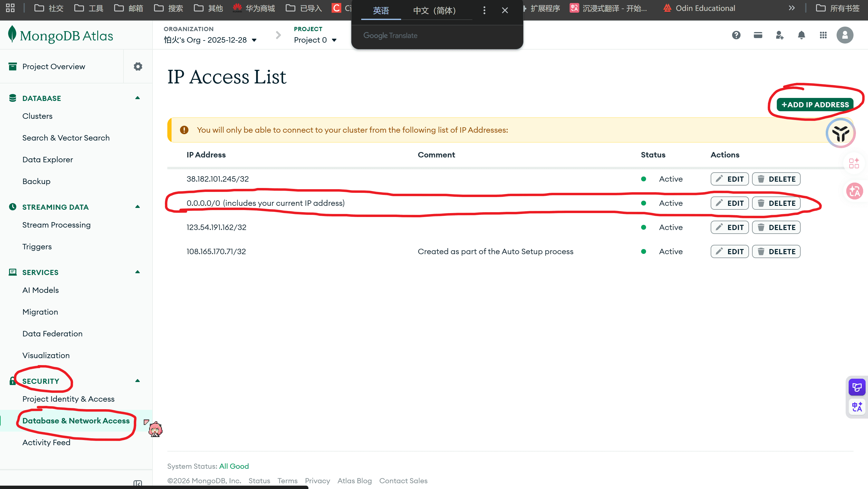Open the Odin Educational bookmark
868x489 pixels.
pyautogui.click(x=699, y=8)
